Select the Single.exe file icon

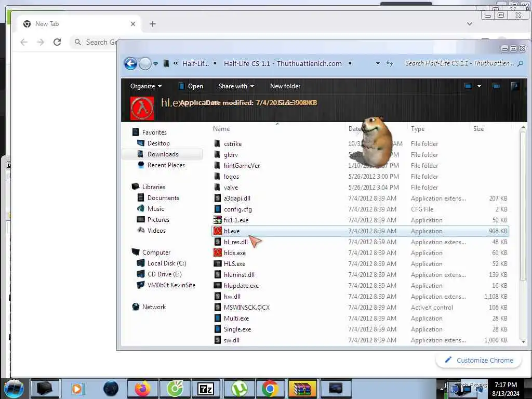point(218,329)
